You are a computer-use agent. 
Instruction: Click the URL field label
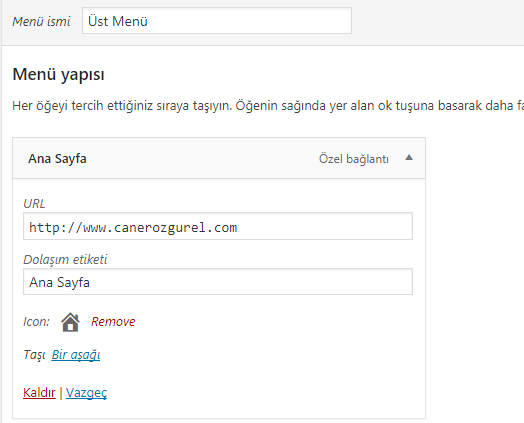click(34, 203)
